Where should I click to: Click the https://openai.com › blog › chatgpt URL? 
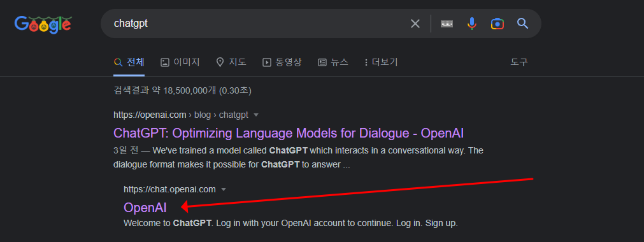coord(181,115)
